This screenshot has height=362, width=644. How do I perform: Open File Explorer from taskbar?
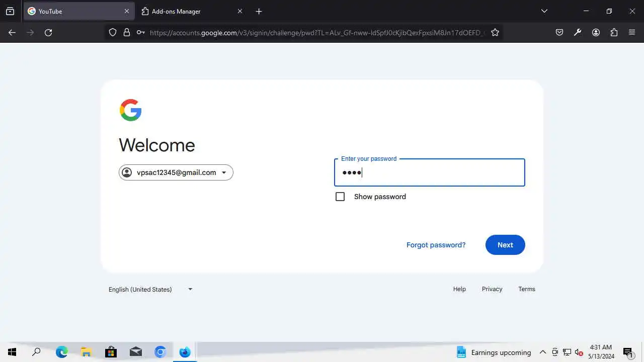point(86,352)
